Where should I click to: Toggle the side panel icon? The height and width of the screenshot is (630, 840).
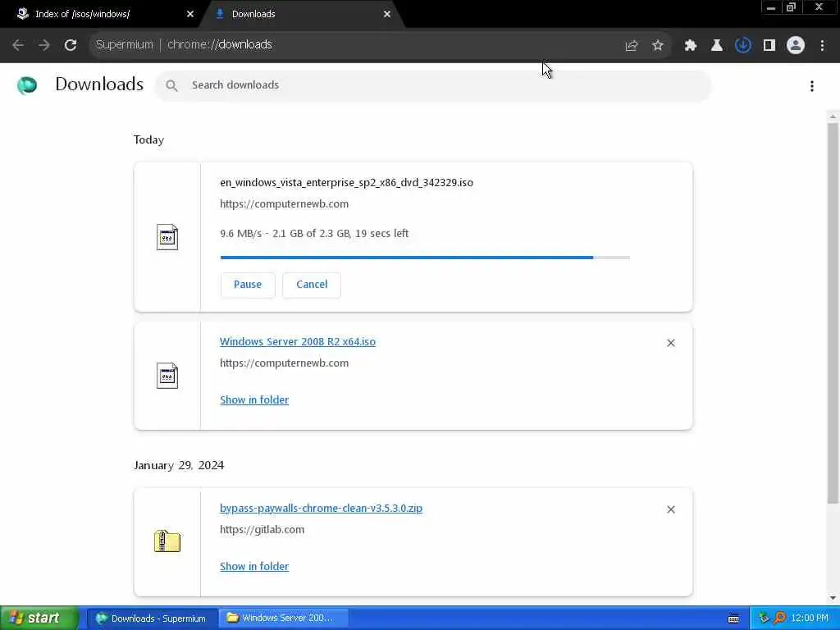coord(769,46)
